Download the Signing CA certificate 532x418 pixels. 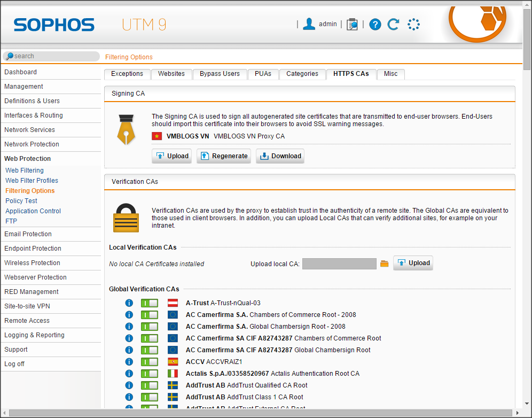(x=280, y=156)
